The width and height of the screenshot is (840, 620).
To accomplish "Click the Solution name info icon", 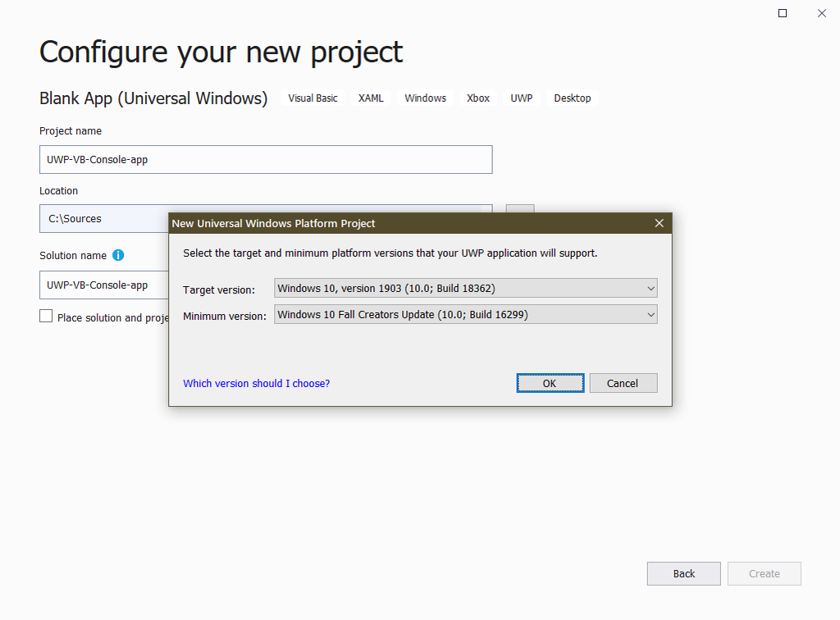I will 118,255.
